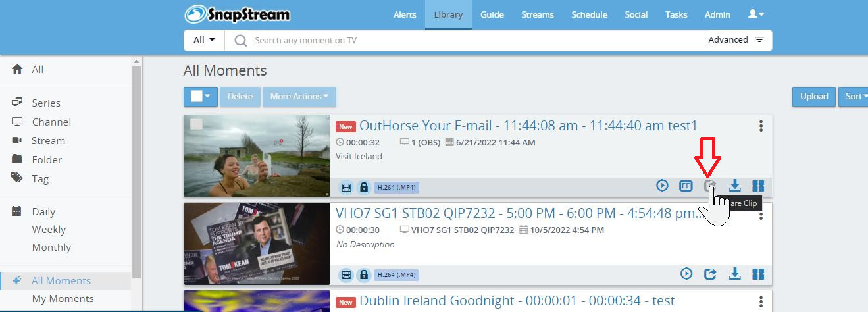Open My Moments in the sidebar
Image resolution: width=868 pixels, height=312 pixels.
pos(63,298)
